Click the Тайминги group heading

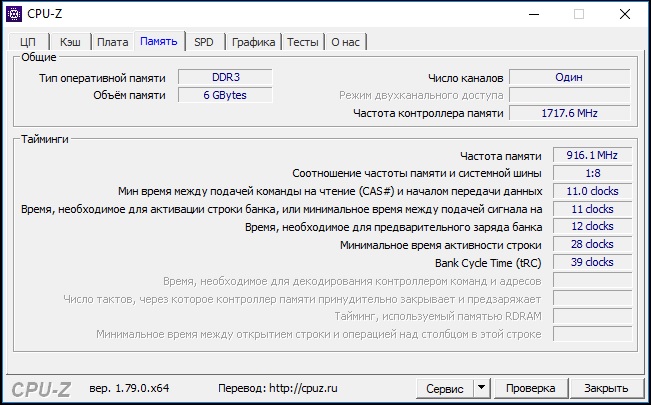coord(44,139)
